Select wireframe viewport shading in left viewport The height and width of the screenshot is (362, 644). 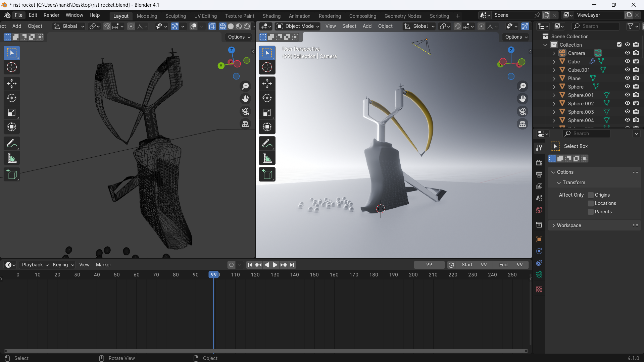pos(222,26)
